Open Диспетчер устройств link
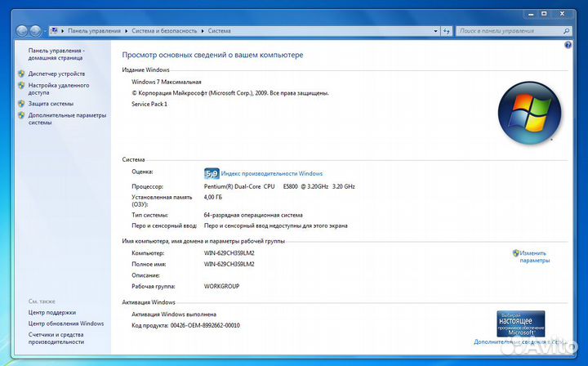The image size is (588, 366). click(56, 74)
